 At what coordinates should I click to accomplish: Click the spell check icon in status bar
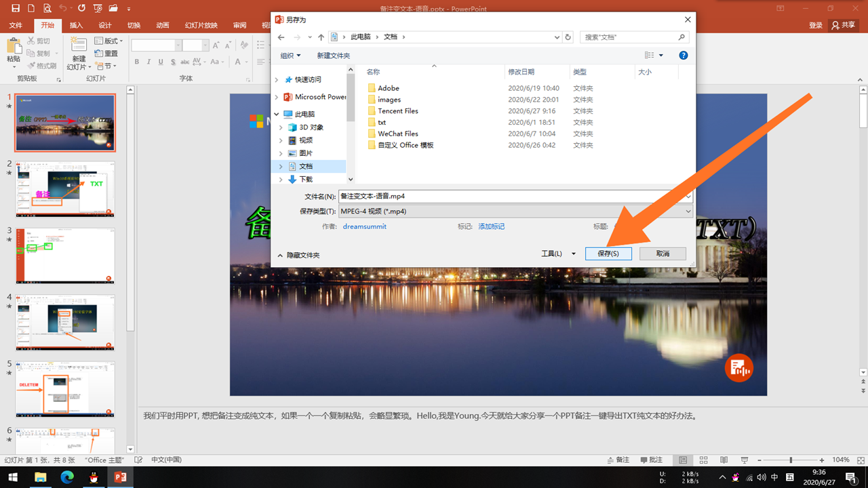click(138, 460)
